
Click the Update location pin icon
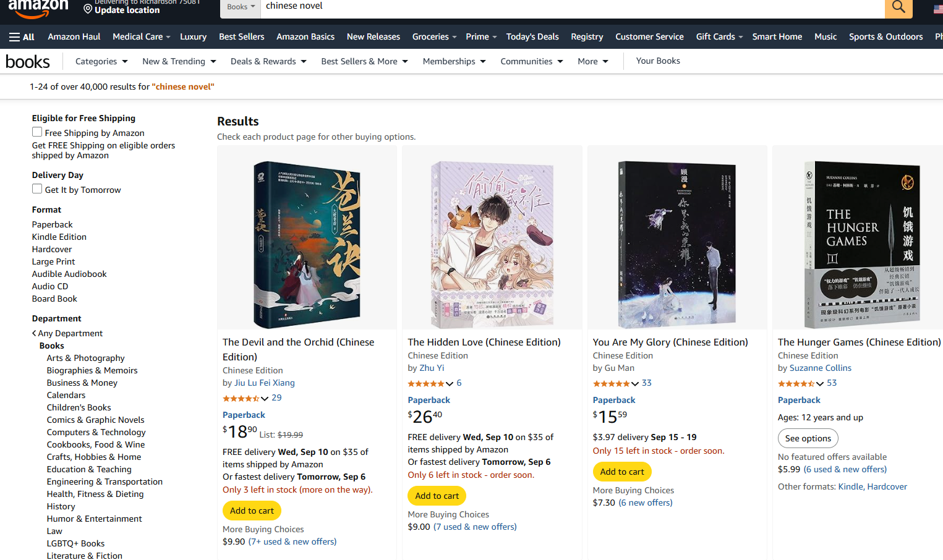coord(88,9)
